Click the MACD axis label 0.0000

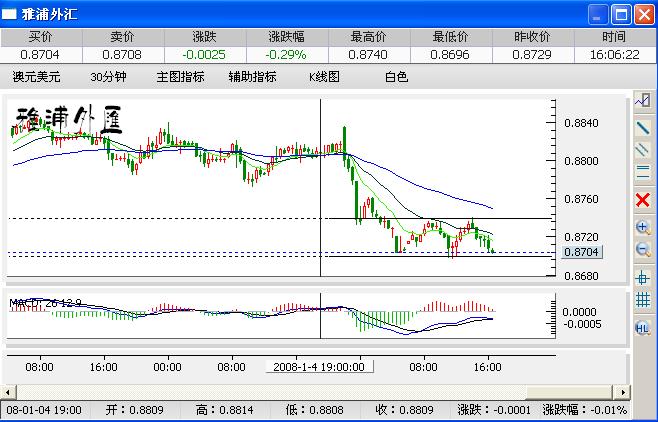point(579,312)
